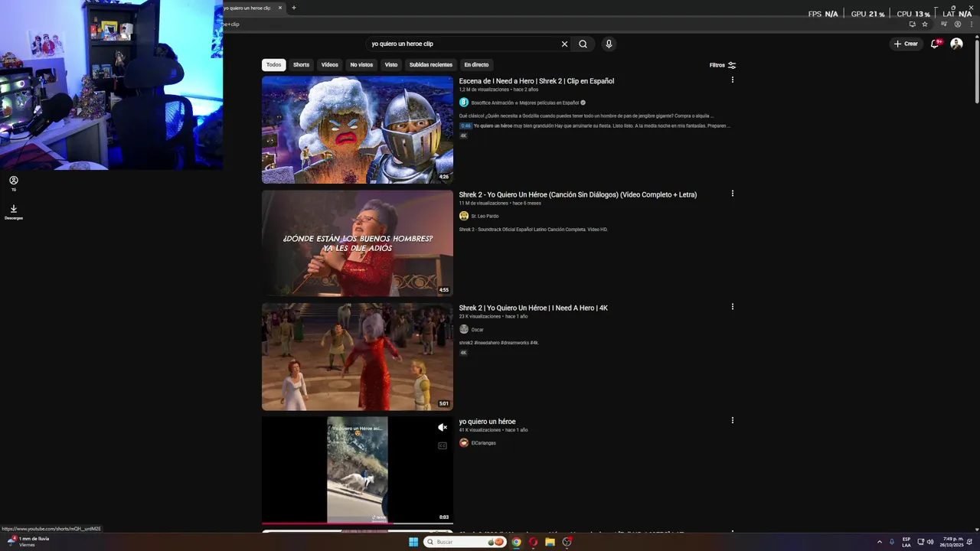Image resolution: width=980 pixels, height=551 pixels.
Task: Click the Tú sidebar icon
Action: (13, 183)
